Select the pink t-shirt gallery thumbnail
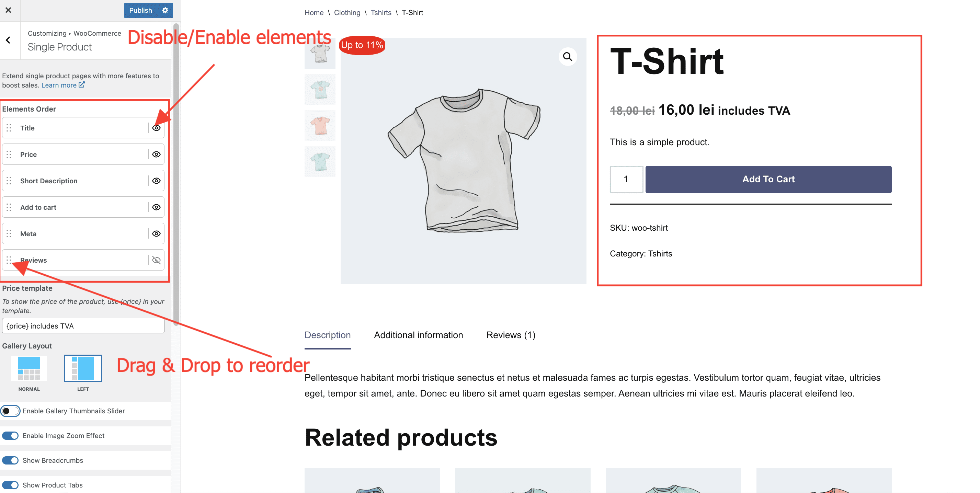Screen dimensions: 980x493 (x=320, y=126)
